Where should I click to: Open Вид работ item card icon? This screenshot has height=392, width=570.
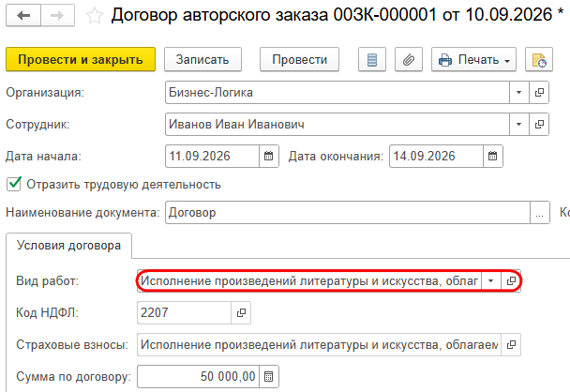511,280
